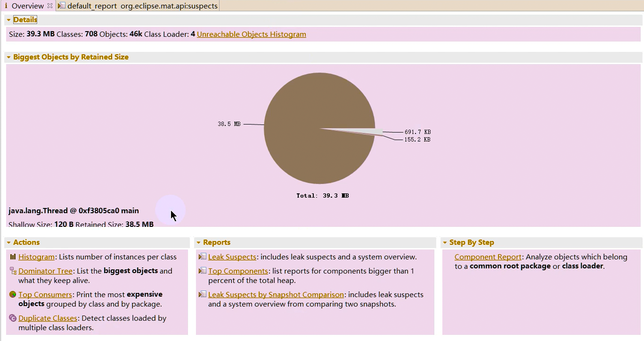
Task: Click the Duplicate Classes icon
Action: point(13,318)
